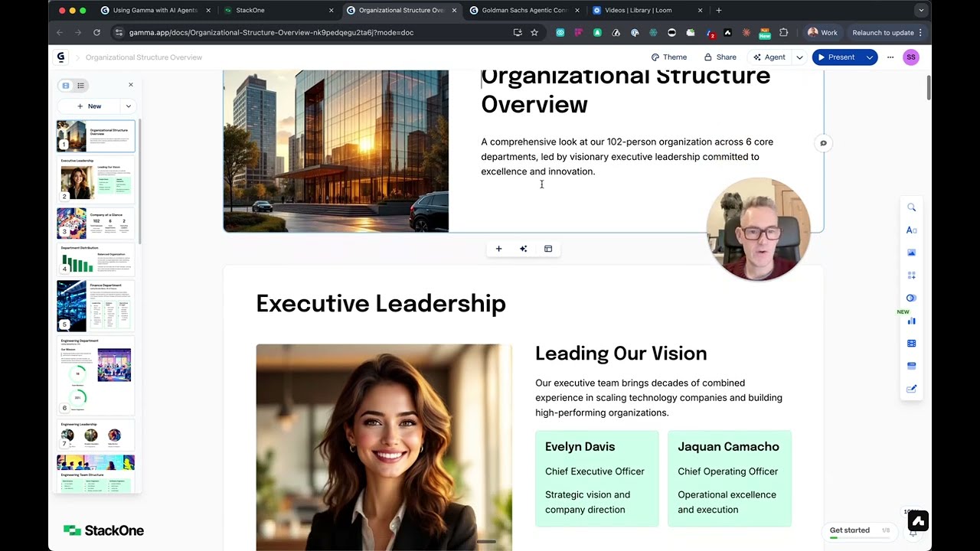
Task: Switch to the Videos Library Loom tab
Action: coord(647,10)
